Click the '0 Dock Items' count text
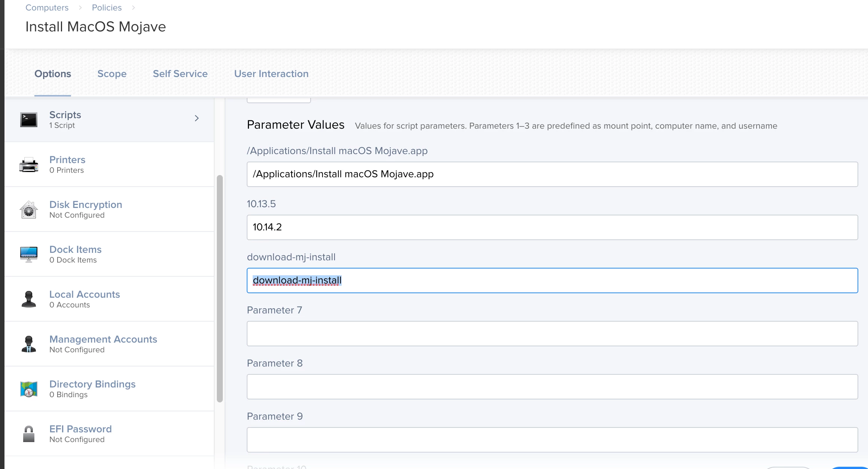The image size is (868, 469). (73, 260)
